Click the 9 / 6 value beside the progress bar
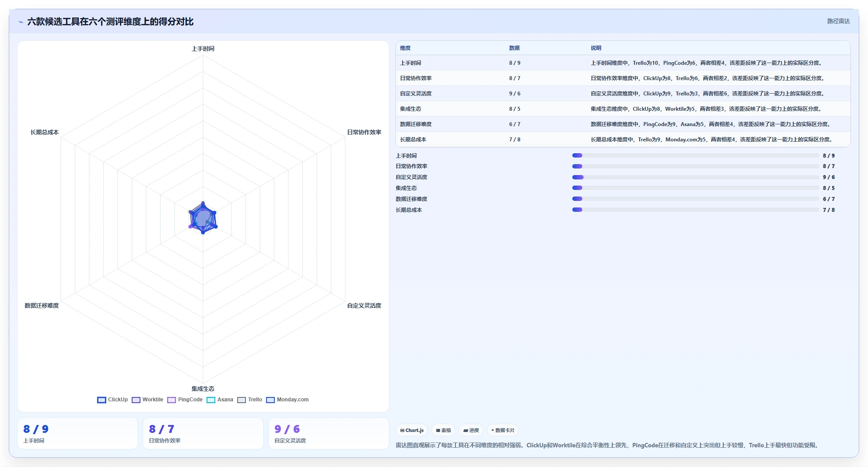The height and width of the screenshot is (467, 868). click(x=829, y=177)
